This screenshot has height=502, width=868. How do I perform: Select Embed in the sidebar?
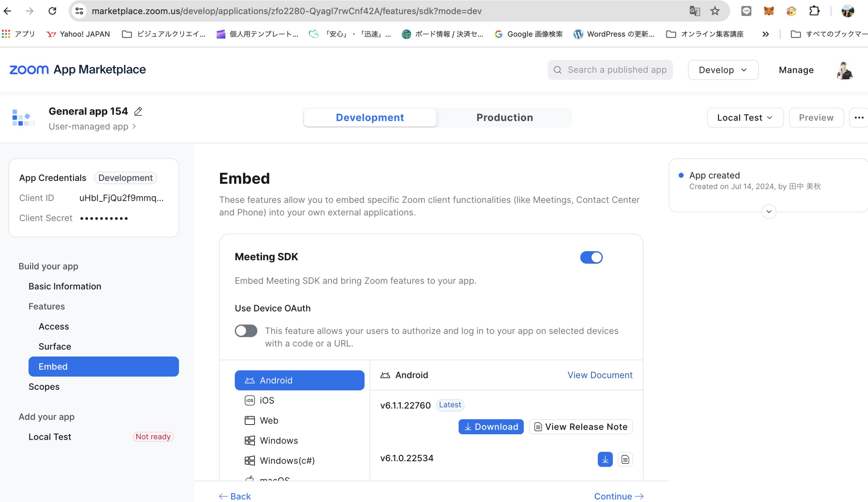(103, 366)
